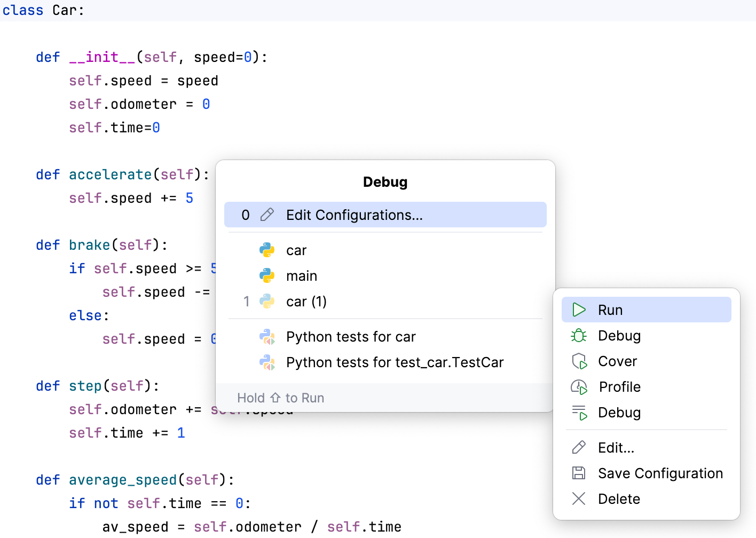
Task: Click the pytest icon for Python tests for car
Action: coord(267,337)
